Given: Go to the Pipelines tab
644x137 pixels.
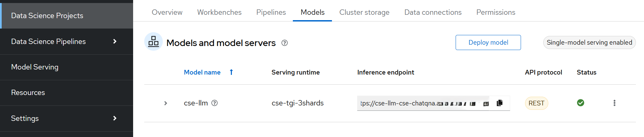Looking at the screenshot, I should 271,12.
